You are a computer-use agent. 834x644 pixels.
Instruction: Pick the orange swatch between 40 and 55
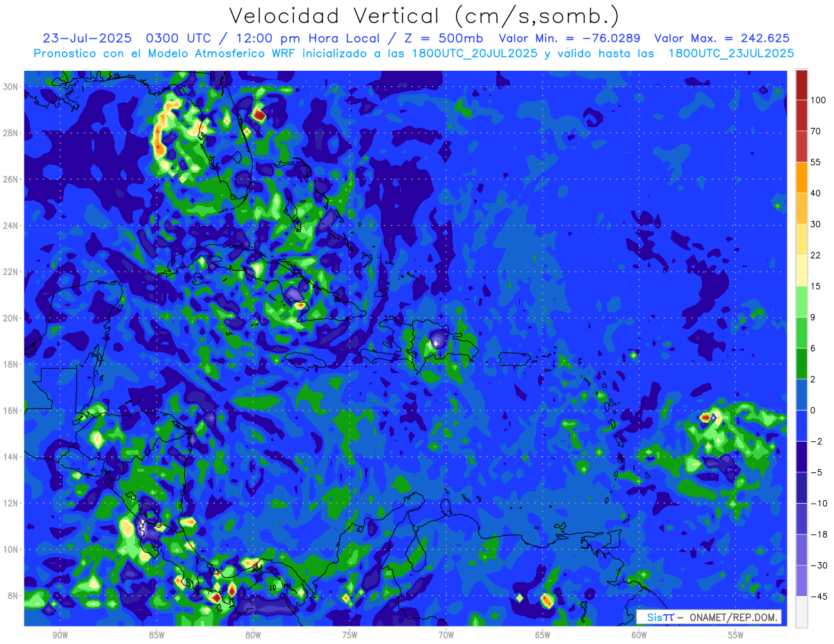coord(801,177)
